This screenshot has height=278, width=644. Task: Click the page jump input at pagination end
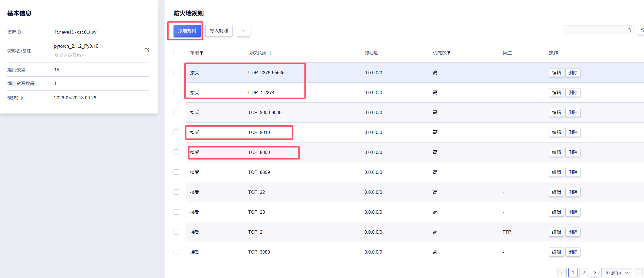click(x=638, y=273)
